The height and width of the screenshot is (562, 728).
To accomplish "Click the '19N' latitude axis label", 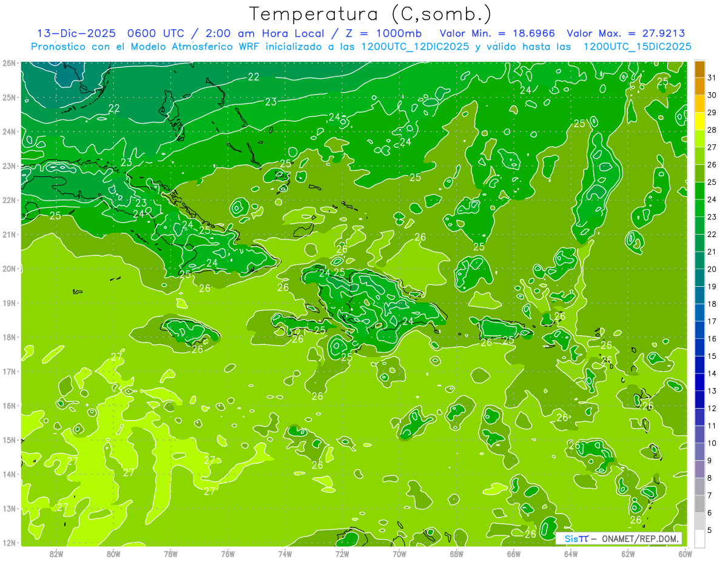I will (8, 303).
